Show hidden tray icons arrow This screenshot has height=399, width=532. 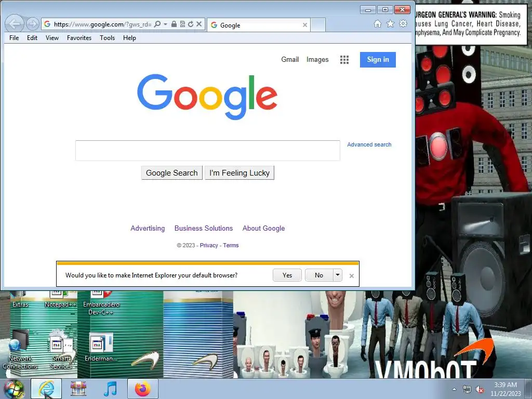coord(454,389)
